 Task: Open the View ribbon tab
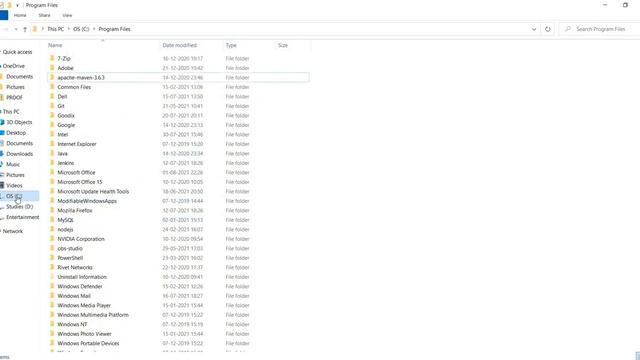67,15
